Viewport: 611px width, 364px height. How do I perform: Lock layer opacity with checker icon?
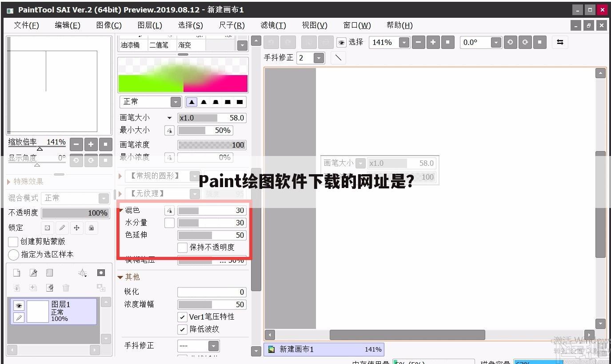pos(48,228)
